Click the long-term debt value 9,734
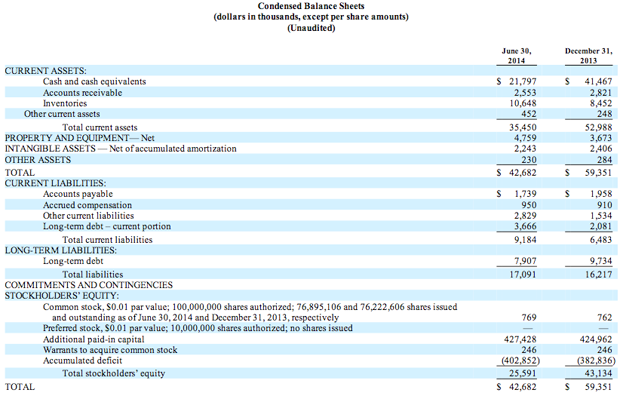620x402 pixels. tap(601, 261)
